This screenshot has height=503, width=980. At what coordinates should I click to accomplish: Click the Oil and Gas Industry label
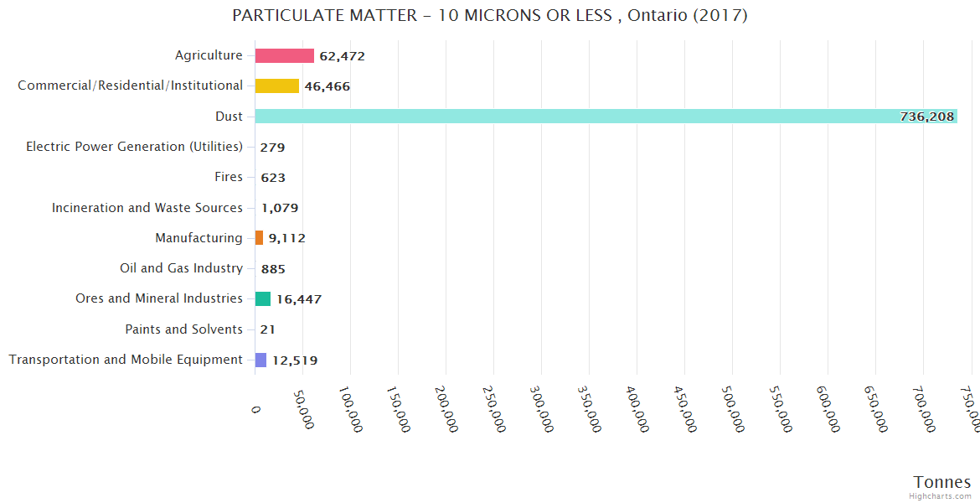click(182, 268)
